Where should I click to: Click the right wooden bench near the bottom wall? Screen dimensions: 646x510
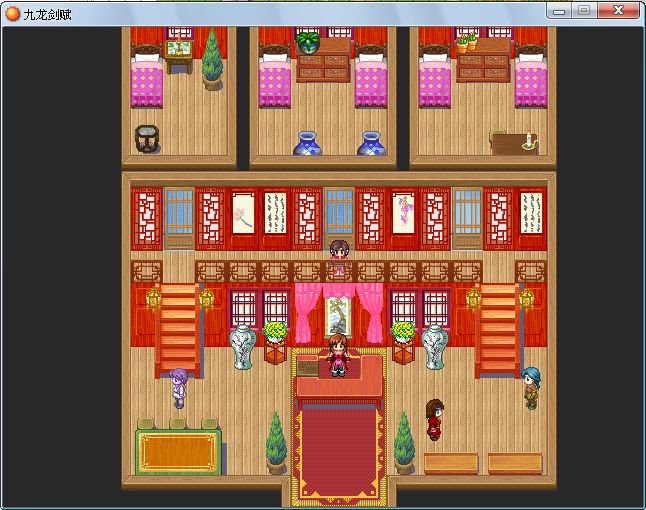tap(515, 463)
